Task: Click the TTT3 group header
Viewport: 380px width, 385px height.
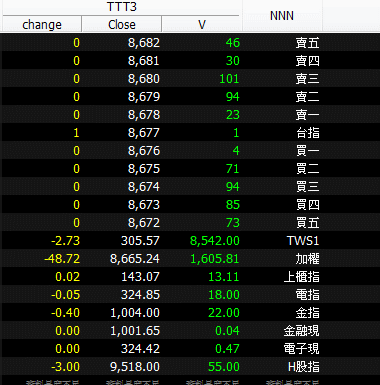Action: pos(122,7)
